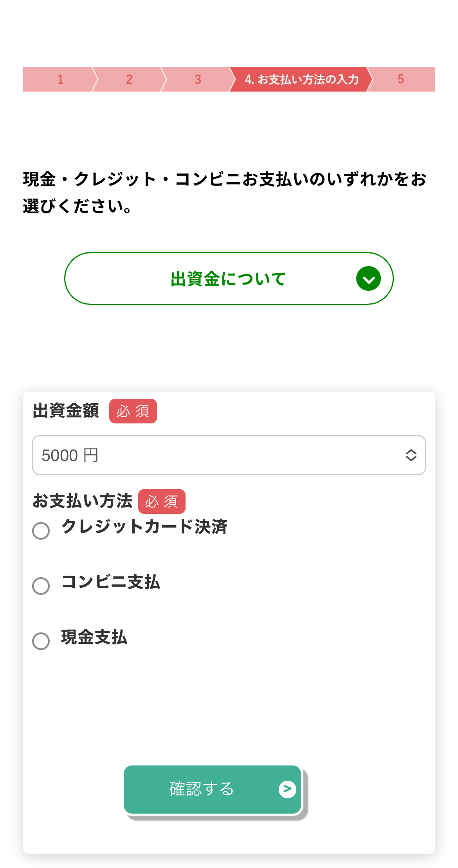Click the コンビニ支払 label text
458x868 pixels.
(x=111, y=582)
